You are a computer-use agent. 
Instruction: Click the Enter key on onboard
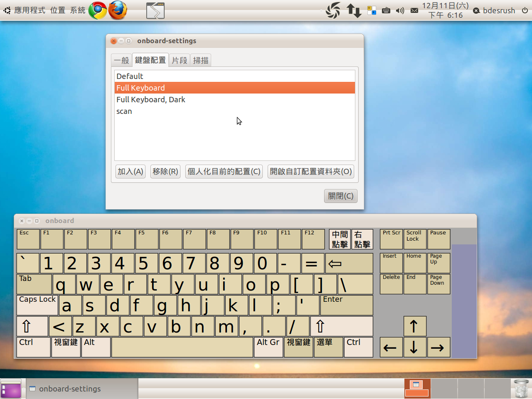pyautogui.click(x=347, y=305)
